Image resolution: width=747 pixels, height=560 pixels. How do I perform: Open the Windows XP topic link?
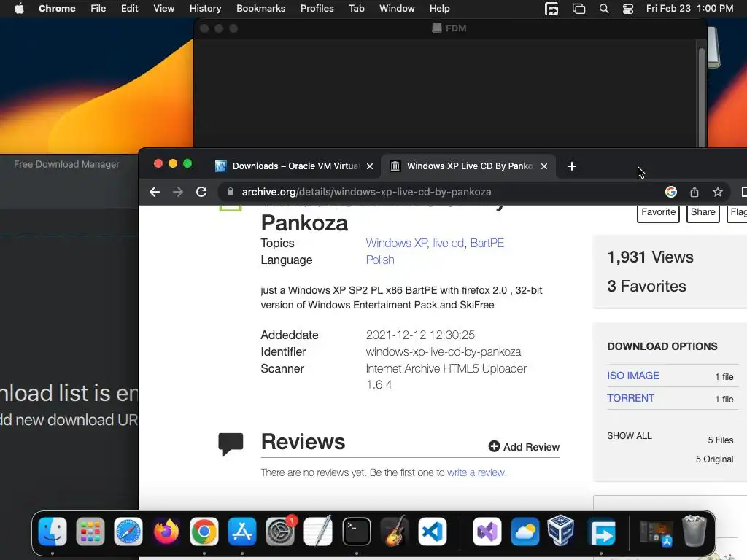tap(396, 243)
